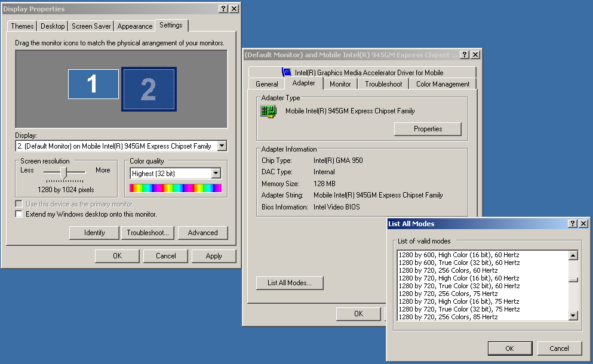The image size is (593, 364).
Task: Click the Identify button
Action: coord(94,233)
